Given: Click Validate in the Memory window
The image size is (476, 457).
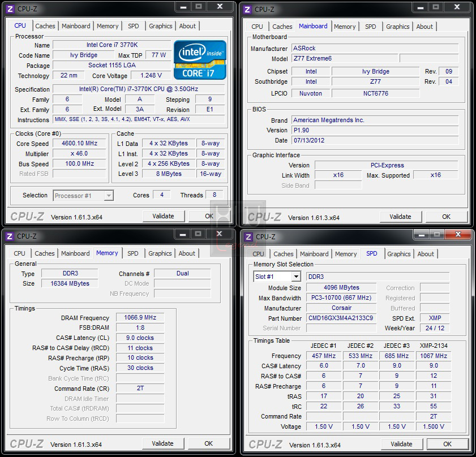Looking at the screenshot, I should pos(162,443).
